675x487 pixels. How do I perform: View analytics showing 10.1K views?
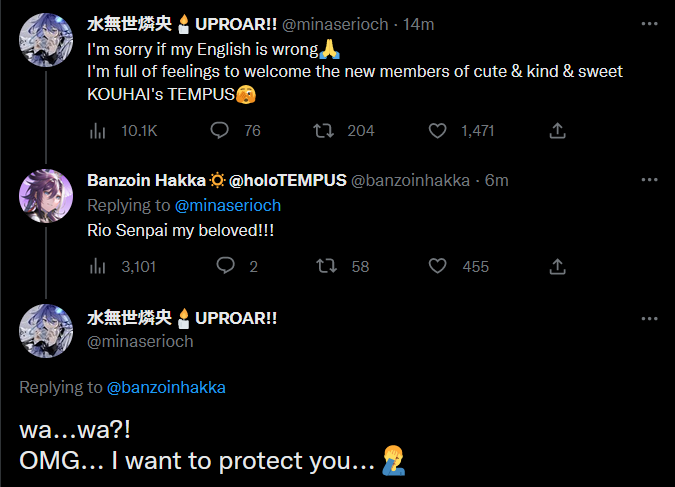pyautogui.click(x=98, y=131)
